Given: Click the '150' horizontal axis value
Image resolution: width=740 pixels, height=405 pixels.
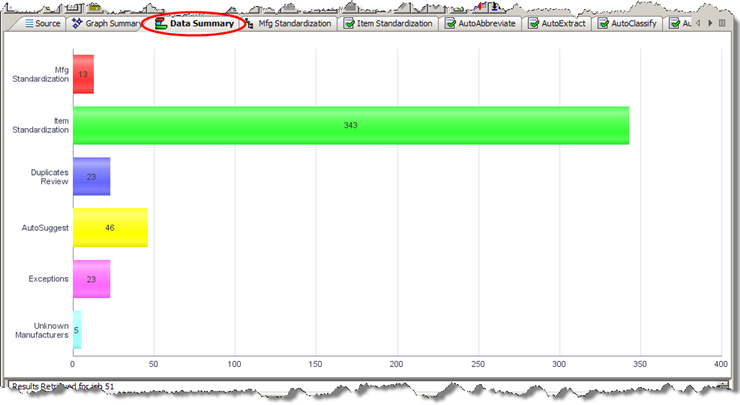Looking at the screenshot, I should [315, 364].
